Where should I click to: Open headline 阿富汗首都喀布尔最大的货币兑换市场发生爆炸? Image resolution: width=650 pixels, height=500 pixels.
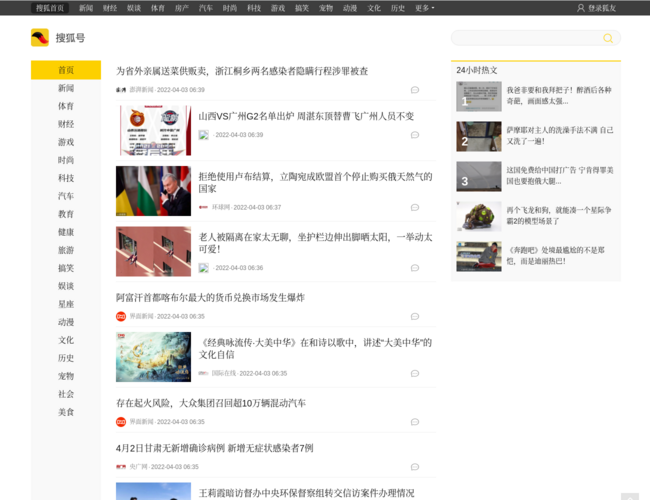[210, 297]
